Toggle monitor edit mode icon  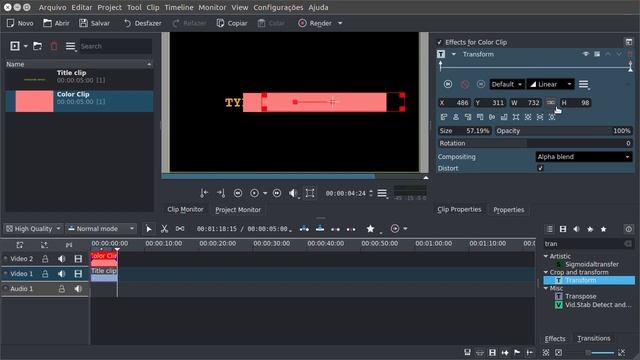point(310,193)
